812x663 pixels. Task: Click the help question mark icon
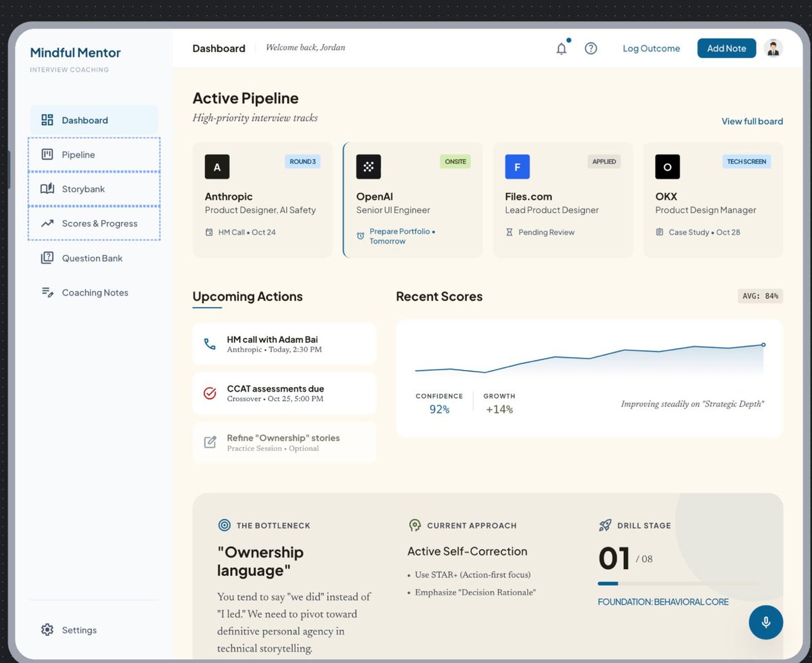[x=591, y=49]
